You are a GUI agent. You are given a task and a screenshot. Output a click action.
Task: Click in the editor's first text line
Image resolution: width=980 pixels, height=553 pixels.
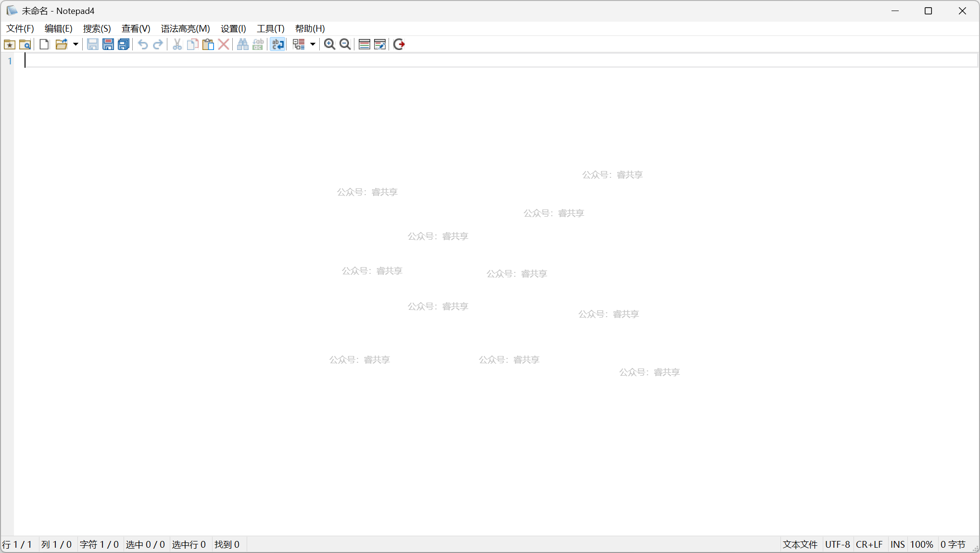coord(500,61)
